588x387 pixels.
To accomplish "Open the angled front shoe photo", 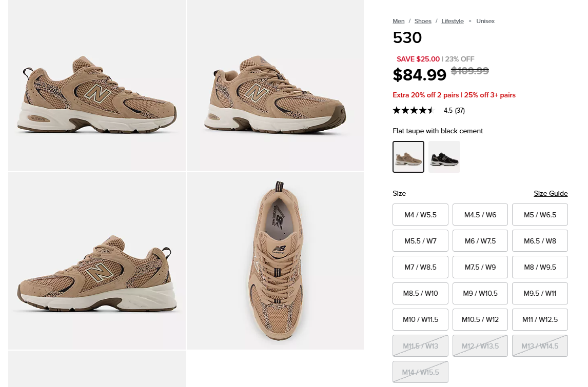I will (x=275, y=86).
